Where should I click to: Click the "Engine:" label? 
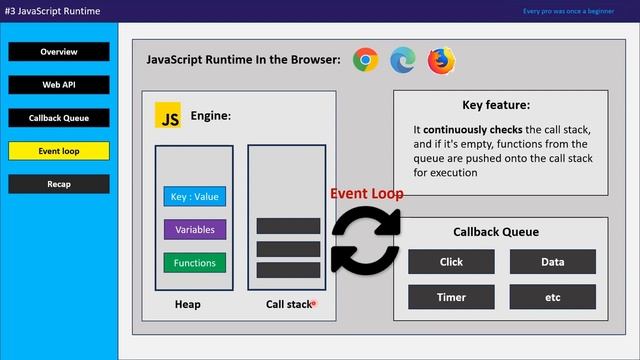point(211,116)
